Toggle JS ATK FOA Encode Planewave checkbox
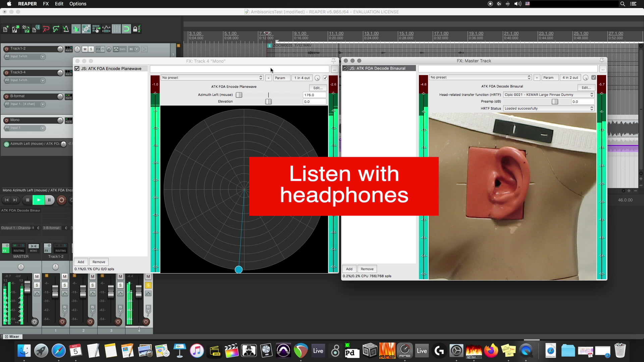This screenshot has height=362, width=644. tap(77, 69)
